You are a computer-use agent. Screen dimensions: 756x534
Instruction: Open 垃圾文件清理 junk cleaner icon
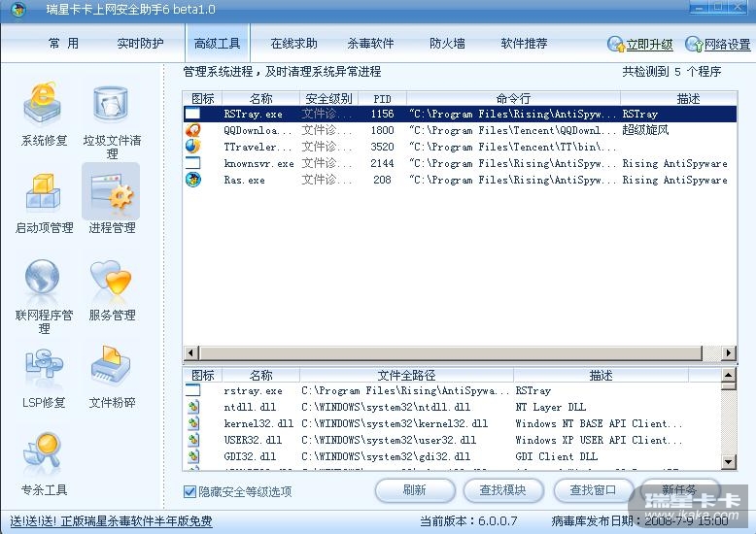point(111,104)
